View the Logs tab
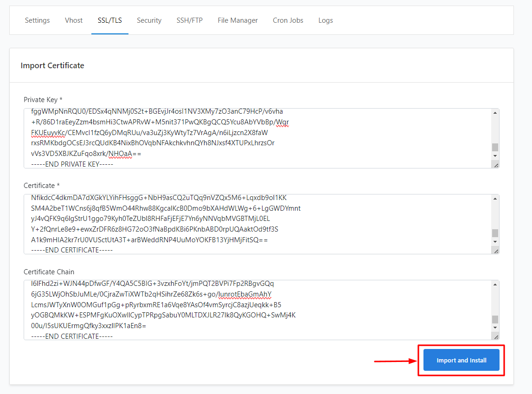Image resolution: width=532 pixels, height=394 pixels. [x=326, y=20]
